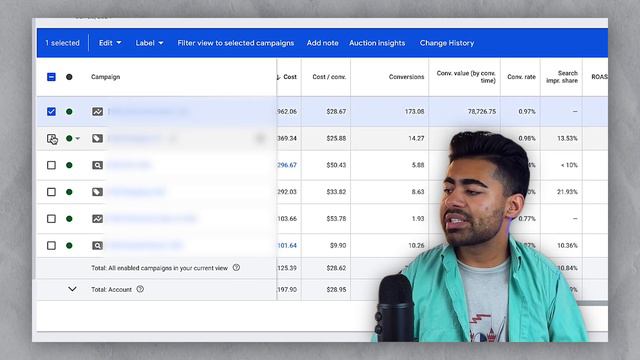
Task: Click the Total: All enabled campaigns label
Action: click(159, 268)
